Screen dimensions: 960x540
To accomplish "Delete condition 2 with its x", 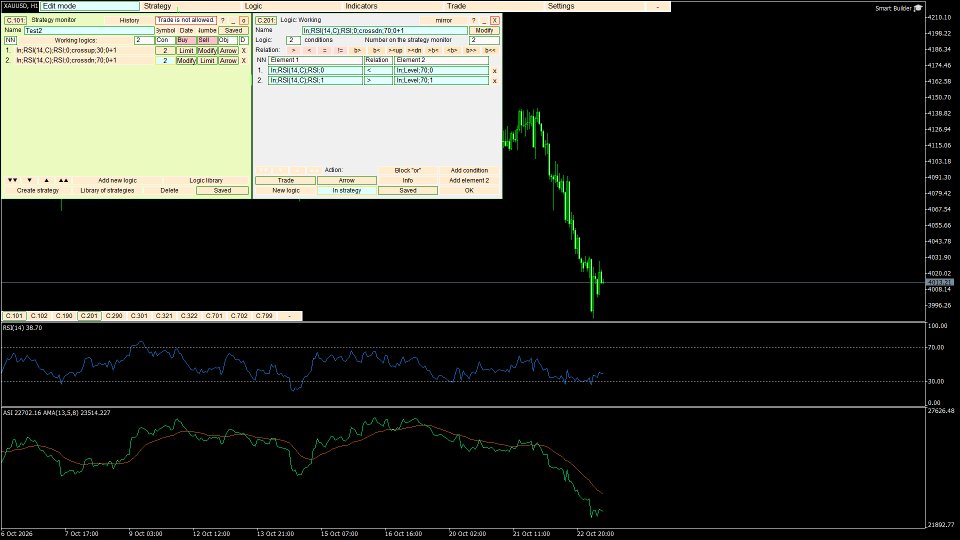I will coord(495,81).
